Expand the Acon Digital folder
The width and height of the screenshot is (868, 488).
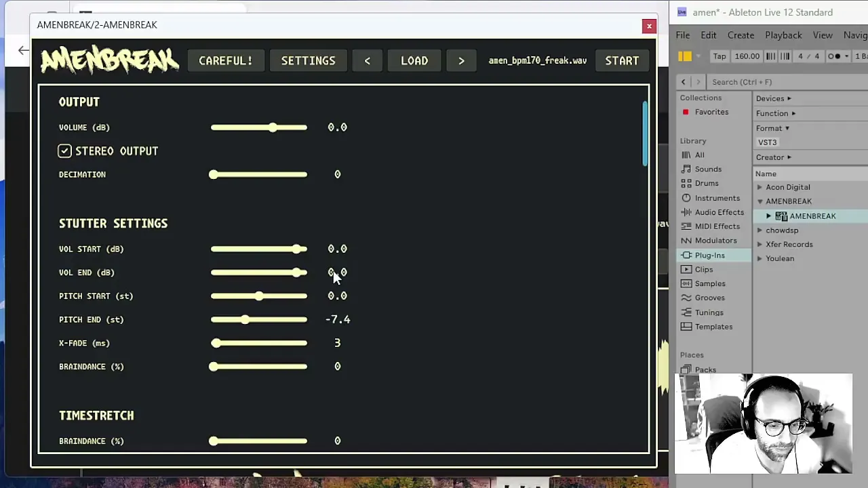[x=759, y=188]
